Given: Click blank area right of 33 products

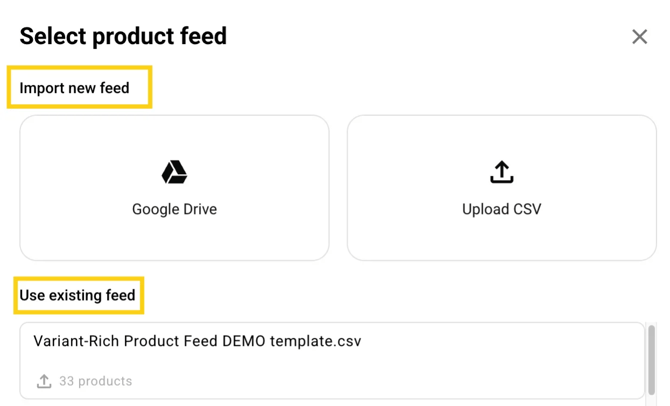Looking at the screenshot, I should [x=400, y=381].
